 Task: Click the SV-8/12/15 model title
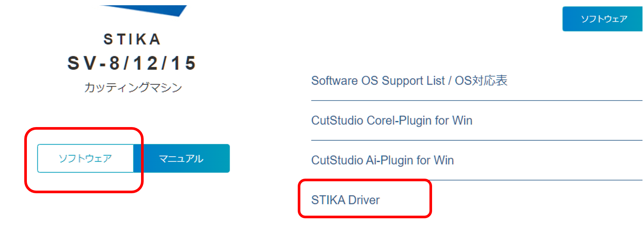pos(132,63)
